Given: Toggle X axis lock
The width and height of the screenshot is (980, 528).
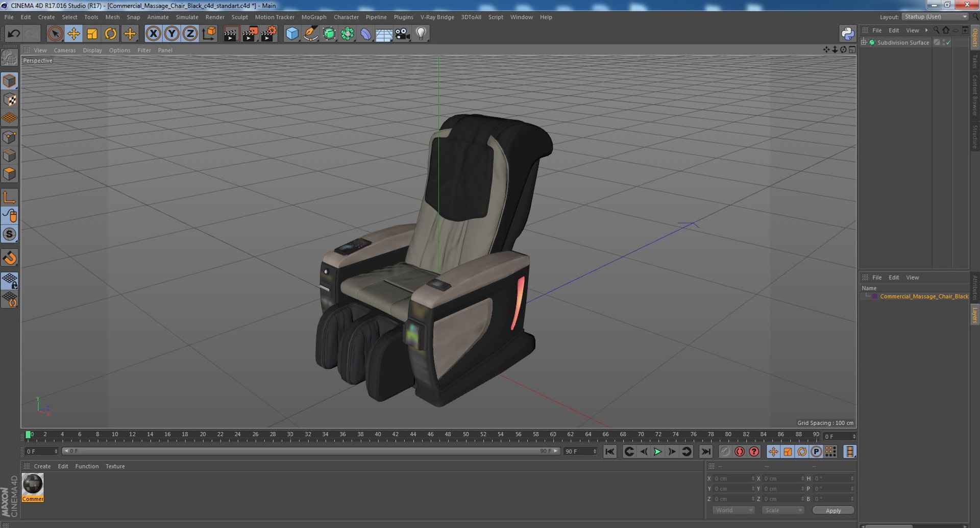Looking at the screenshot, I should click(153, 34).
